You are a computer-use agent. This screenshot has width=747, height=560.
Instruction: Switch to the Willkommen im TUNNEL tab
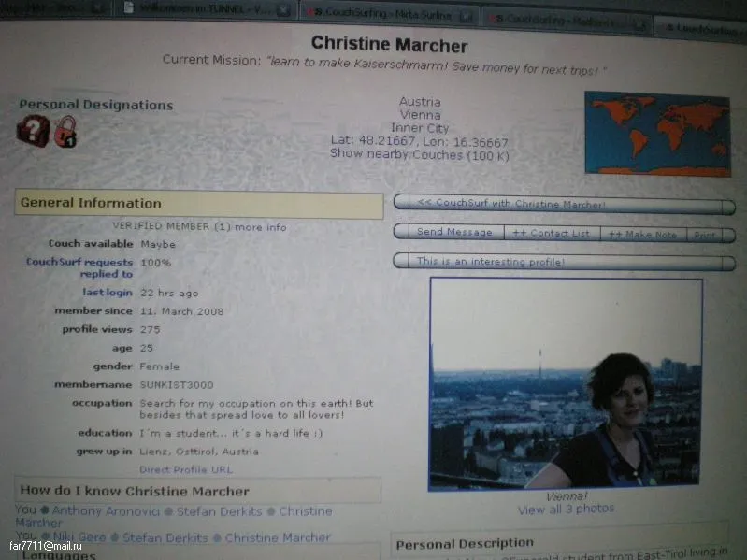coord(205,8)
